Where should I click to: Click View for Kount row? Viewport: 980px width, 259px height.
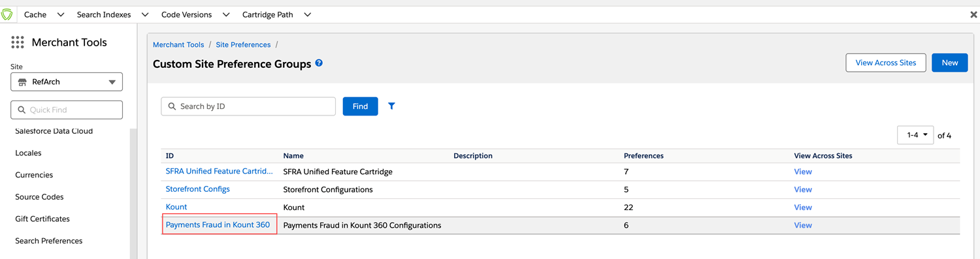(803, 207)
